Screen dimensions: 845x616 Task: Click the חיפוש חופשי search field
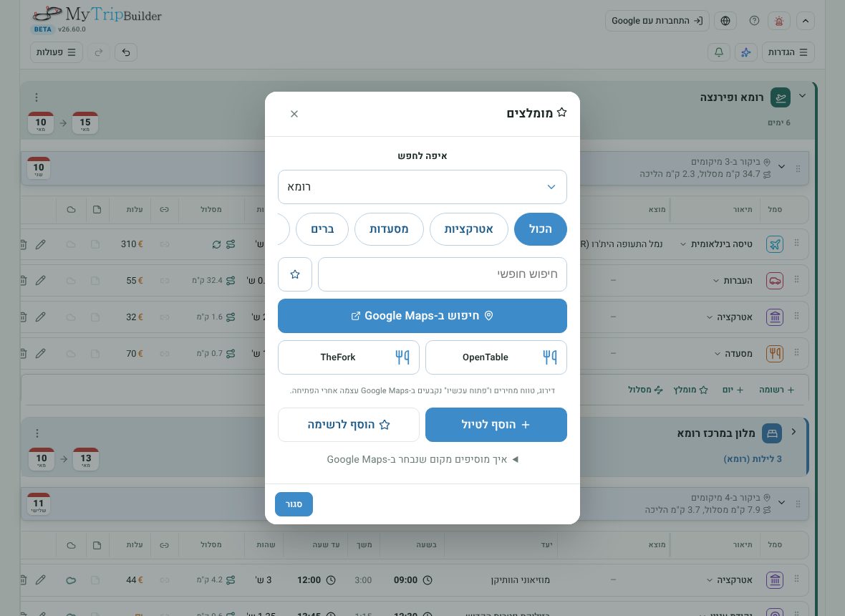click(x=443, y=274)
